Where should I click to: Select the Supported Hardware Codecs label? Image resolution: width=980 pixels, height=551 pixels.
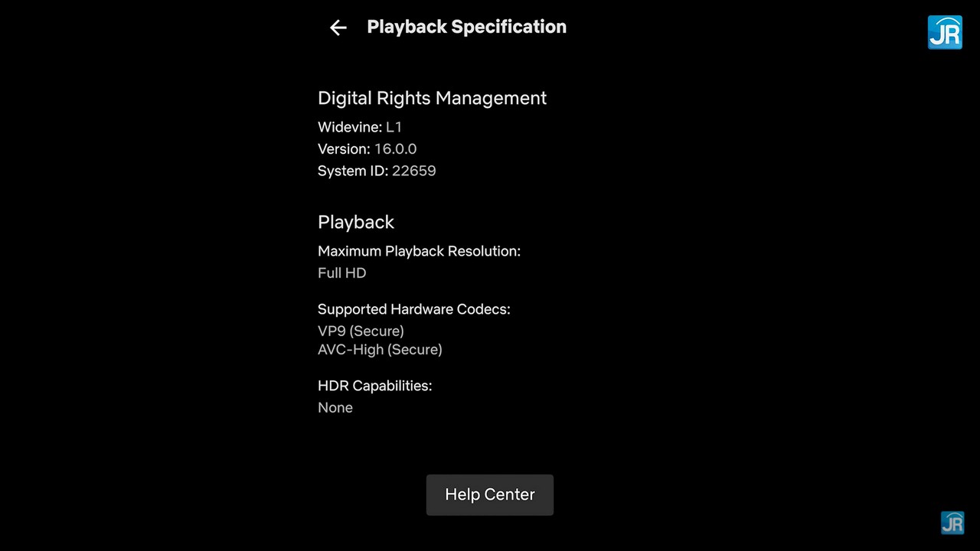click(414, 309)
